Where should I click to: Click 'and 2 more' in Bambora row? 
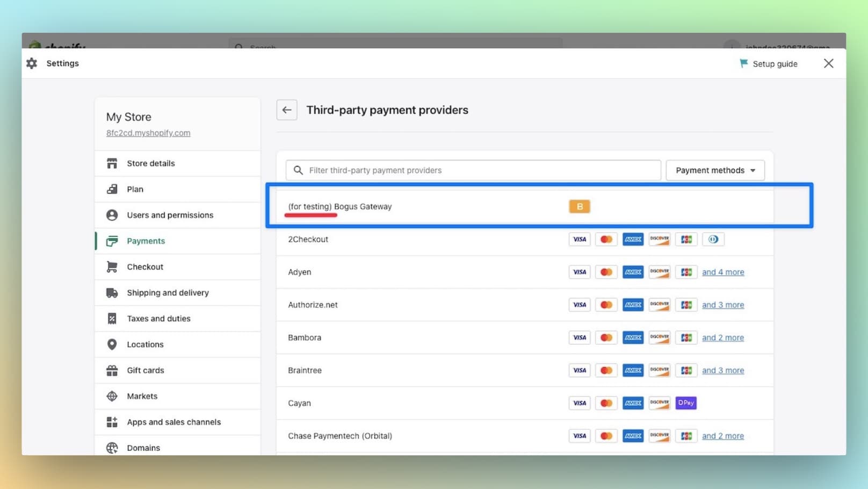click(723, 337)
